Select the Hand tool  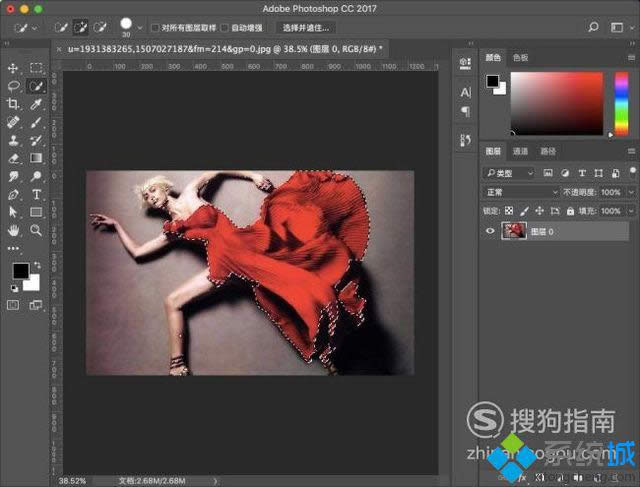pyautogui.click(x=13, y=230)
